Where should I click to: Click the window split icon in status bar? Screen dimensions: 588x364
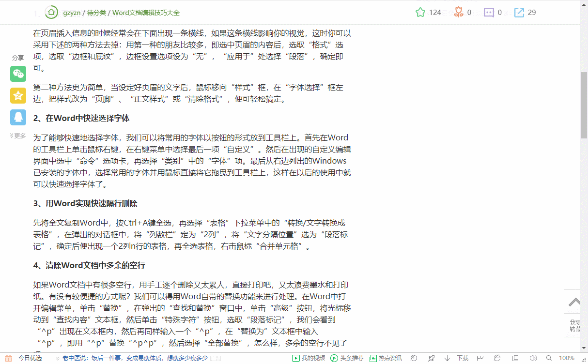[x=515, y=358]
